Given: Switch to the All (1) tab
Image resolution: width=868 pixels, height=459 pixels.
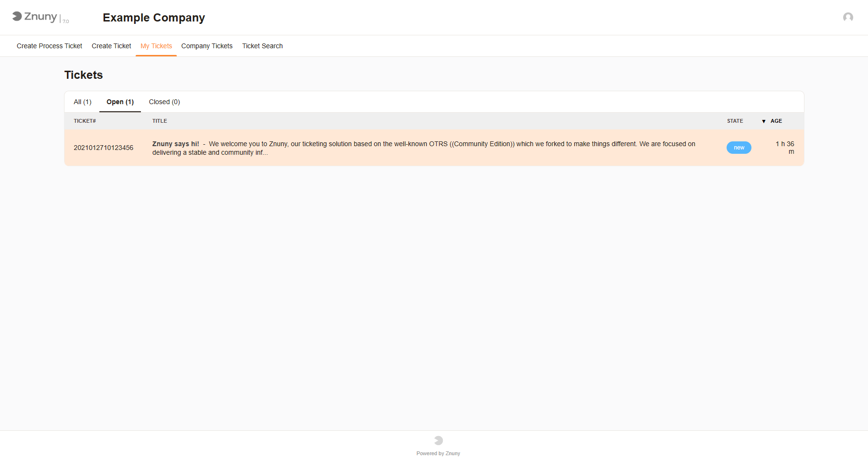Looking at the screenshot, I should [82, 102].
